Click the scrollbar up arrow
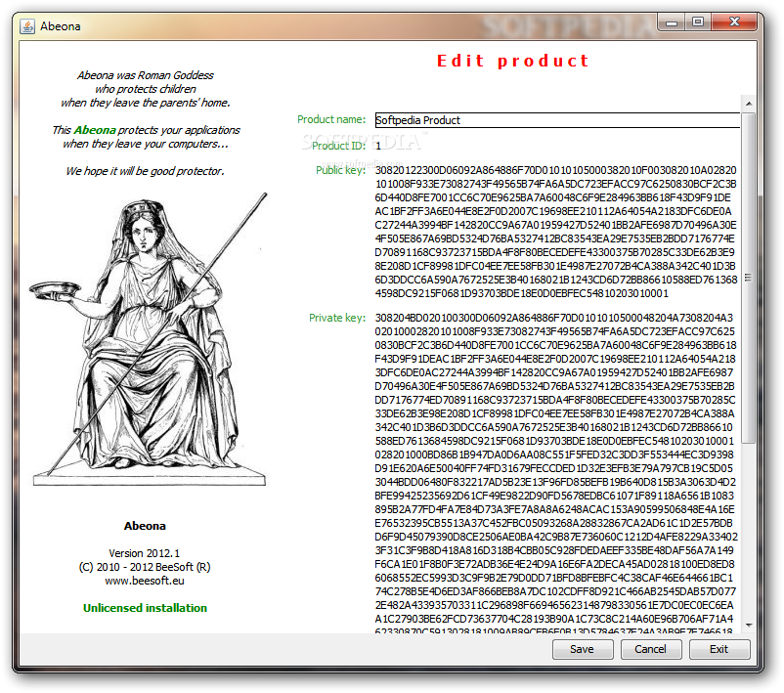 pos(749,104)
